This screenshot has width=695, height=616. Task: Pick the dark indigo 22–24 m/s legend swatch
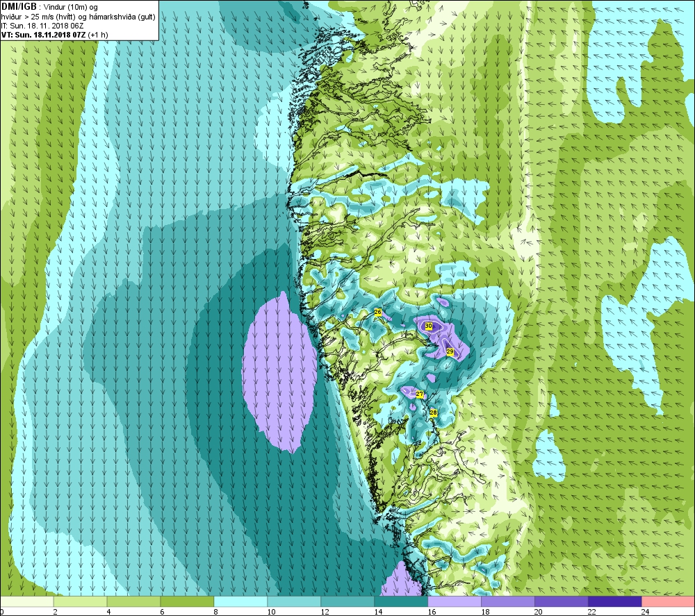point(615,601)
